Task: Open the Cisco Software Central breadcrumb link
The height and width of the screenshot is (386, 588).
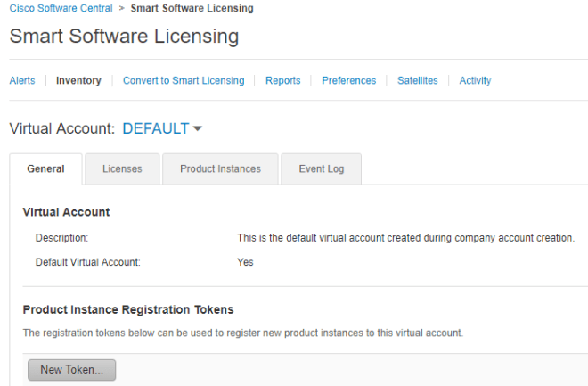Action: coord(61,8)
